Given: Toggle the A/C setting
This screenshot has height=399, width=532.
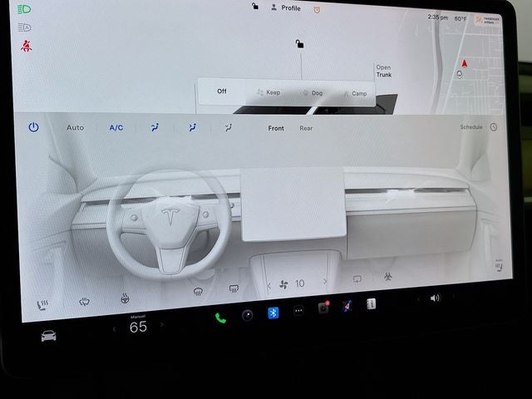Looking at the screenshot, I should point(116,127).
